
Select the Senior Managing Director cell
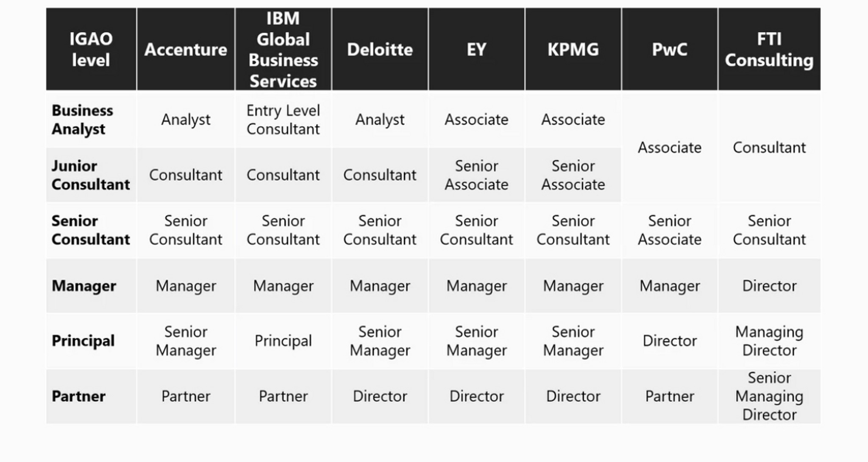(x=769, y=396)
